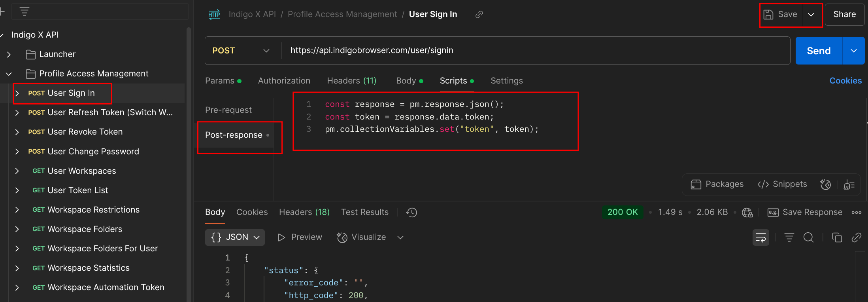Select the Pre-request script section
This screenshot has width=868, height=302.
coord(228,110)
